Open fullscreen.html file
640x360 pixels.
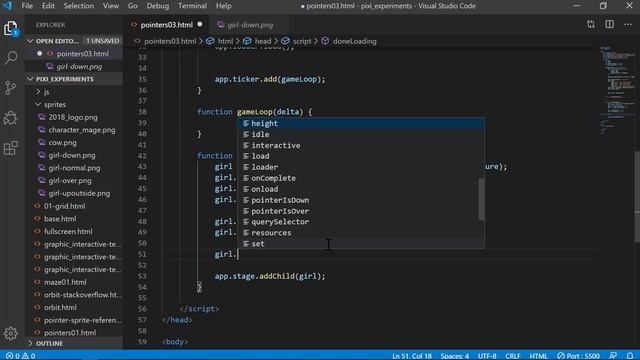pyautogui.click(x=68, y=231)
